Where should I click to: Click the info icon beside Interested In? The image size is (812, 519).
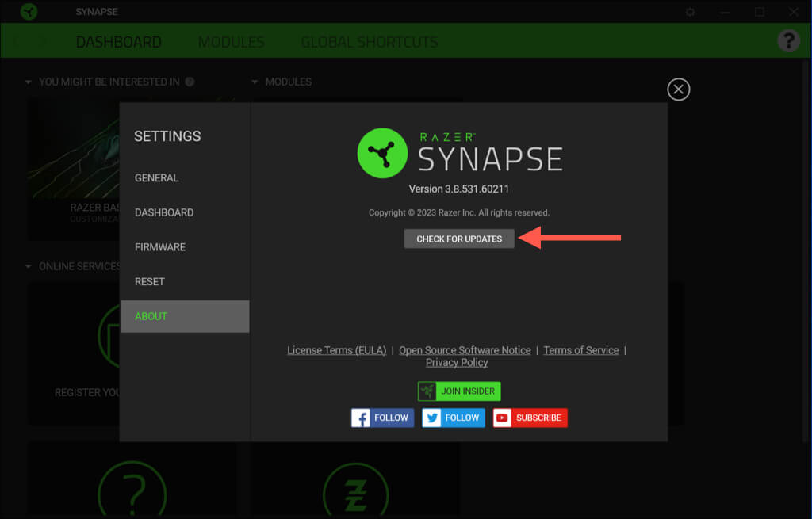click(190, 82)
